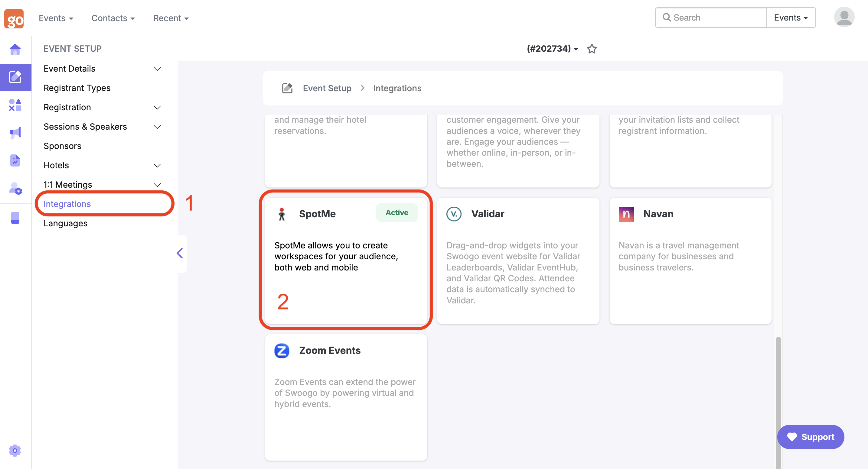Image resolution: width=868 pixels, height=469 pixels.
Task: Open the shapes widgets icon in sidebar
Action: (15, 105)
